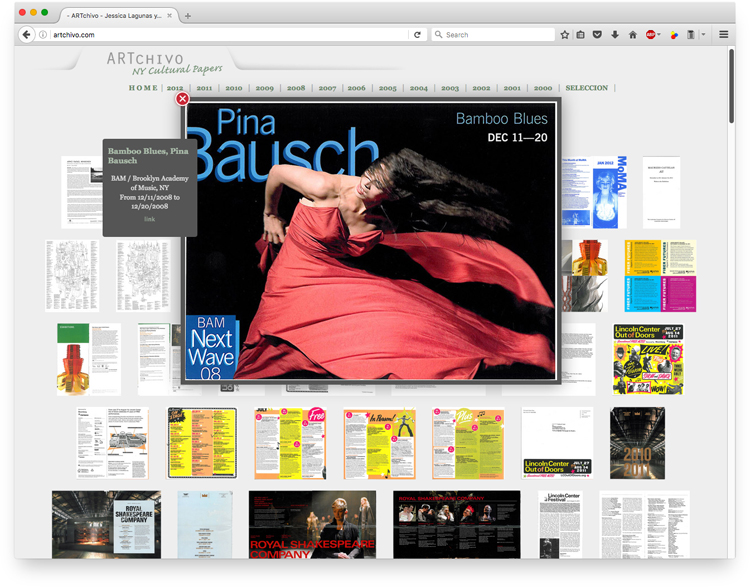Open the HOME navigation link
The height and width of the screenshot is (587, 750).
coord(143,88)
